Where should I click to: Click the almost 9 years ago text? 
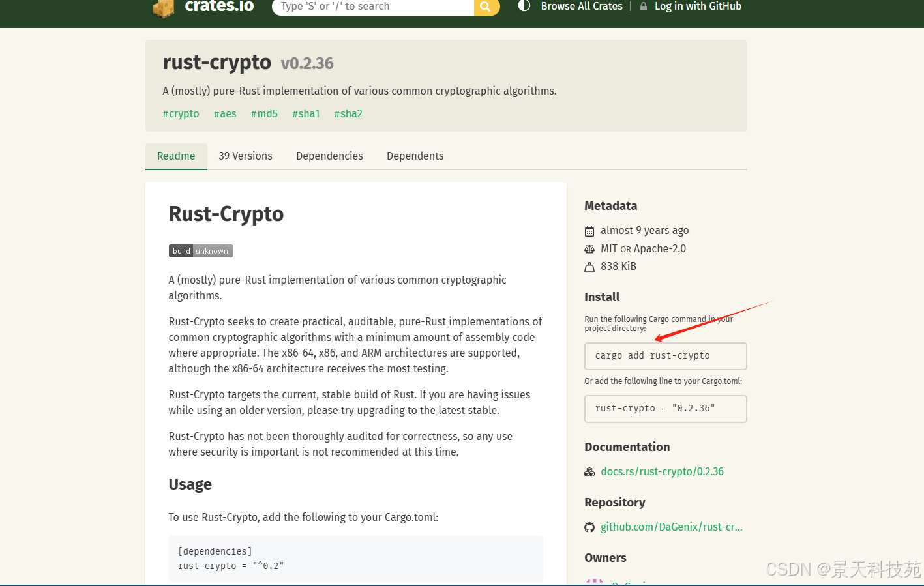(644, 230)
